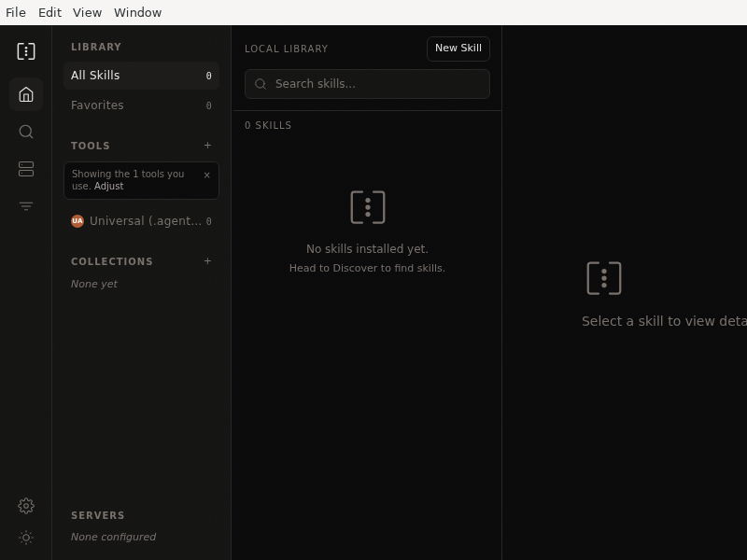
Task: Click the 'No skills installed yet.' message
Action: point(367,248)
